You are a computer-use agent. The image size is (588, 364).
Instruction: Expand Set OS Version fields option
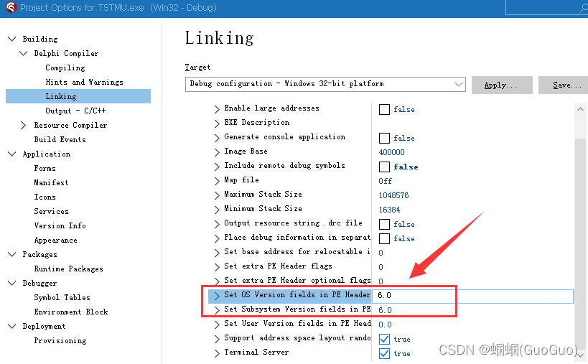[217, 296]
